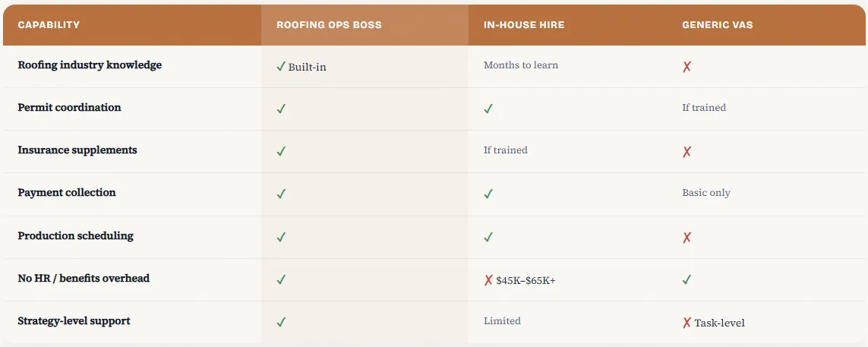Click the Roofing industry knowledge row label

coord(90,65)
